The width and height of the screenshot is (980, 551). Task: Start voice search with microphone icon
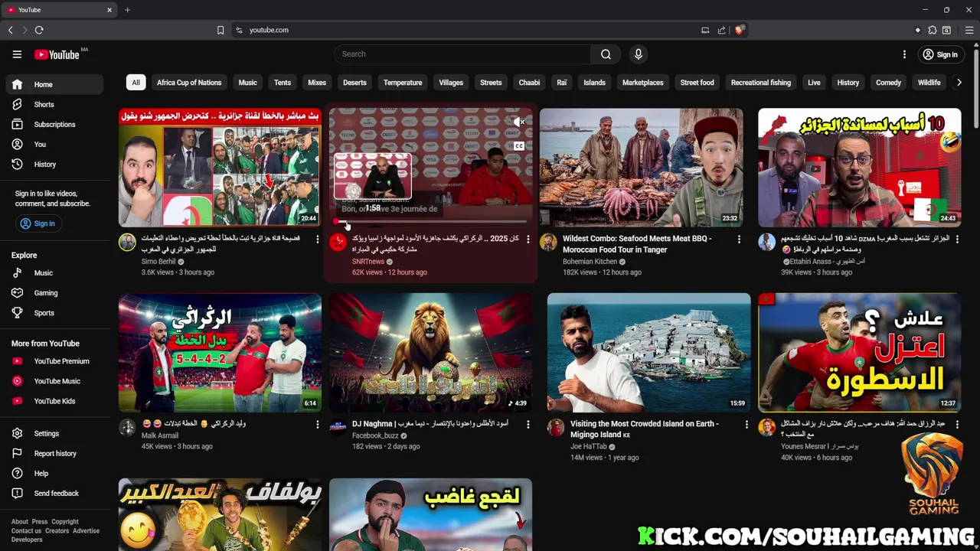(x=639, y=54)
